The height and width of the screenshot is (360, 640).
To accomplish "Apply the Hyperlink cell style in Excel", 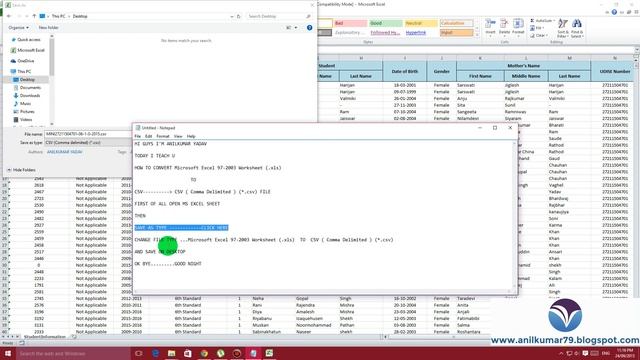I will click(x=420, y=33).
